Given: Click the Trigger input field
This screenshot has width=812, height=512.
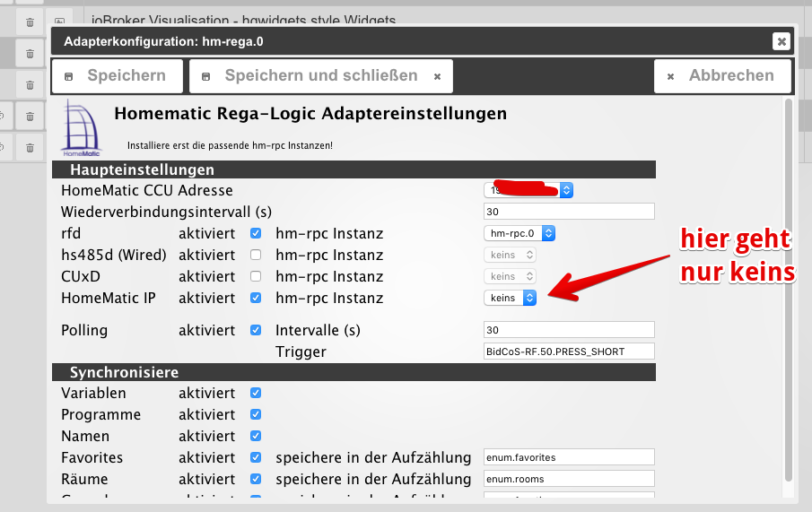Looking at the screenshot, I should [x=569, y=351].
